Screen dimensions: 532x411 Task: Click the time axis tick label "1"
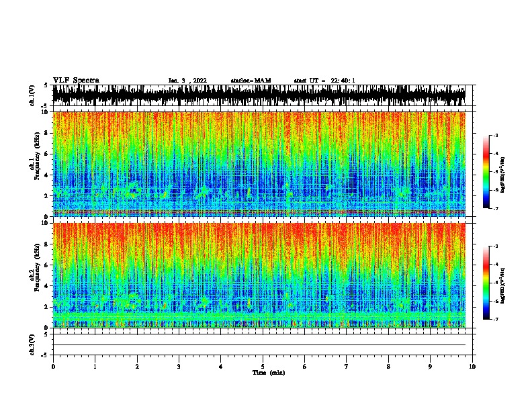click(95, 367)
